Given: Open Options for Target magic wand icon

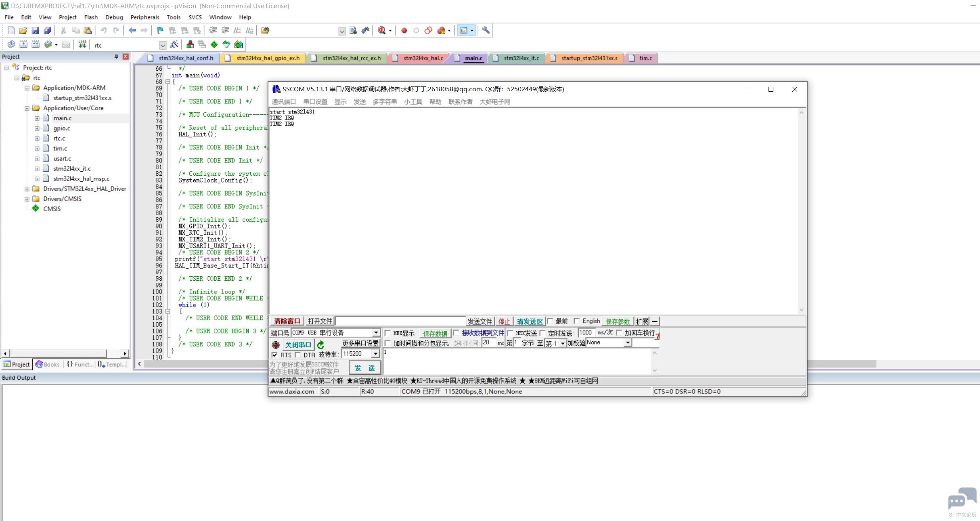Looking at the screenshot, I should (174, 44).
